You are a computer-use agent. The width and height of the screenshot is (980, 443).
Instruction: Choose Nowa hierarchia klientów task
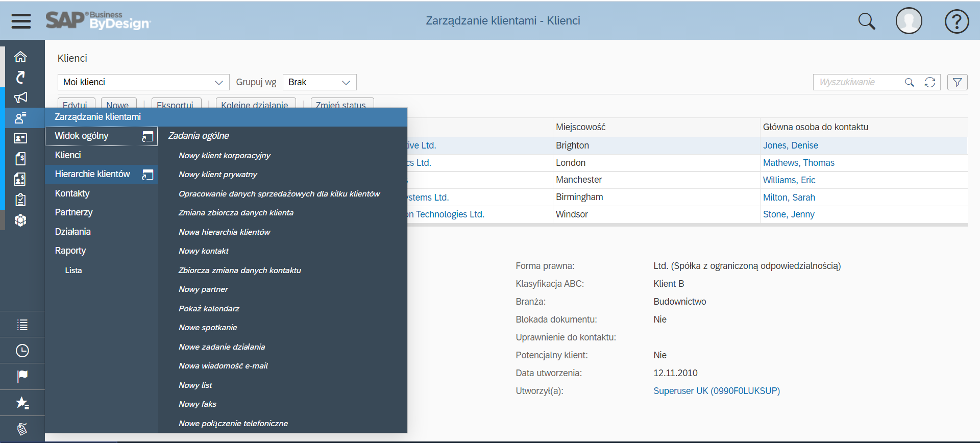point(225,232)
